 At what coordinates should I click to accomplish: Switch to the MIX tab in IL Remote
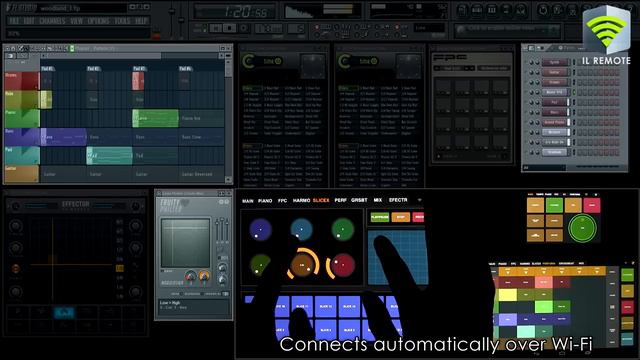378,200
